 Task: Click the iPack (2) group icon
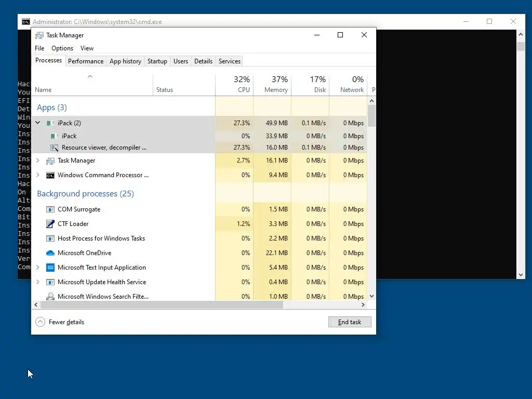tap(50, 123)
